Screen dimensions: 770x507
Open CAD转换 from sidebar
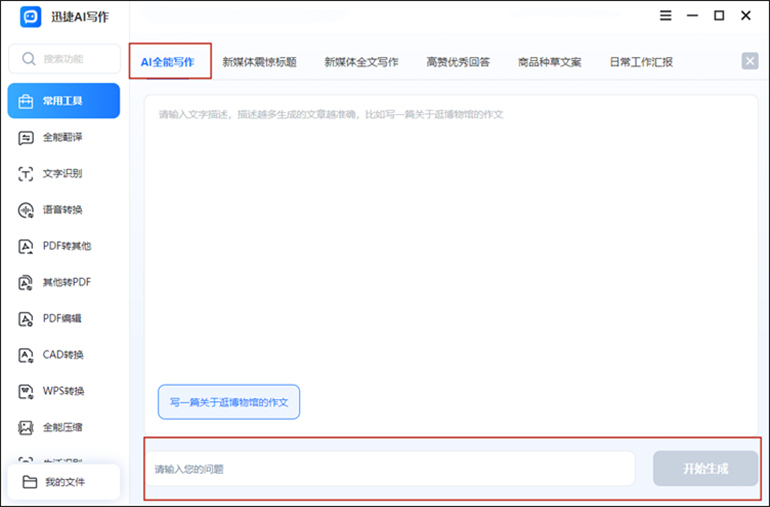64,355
